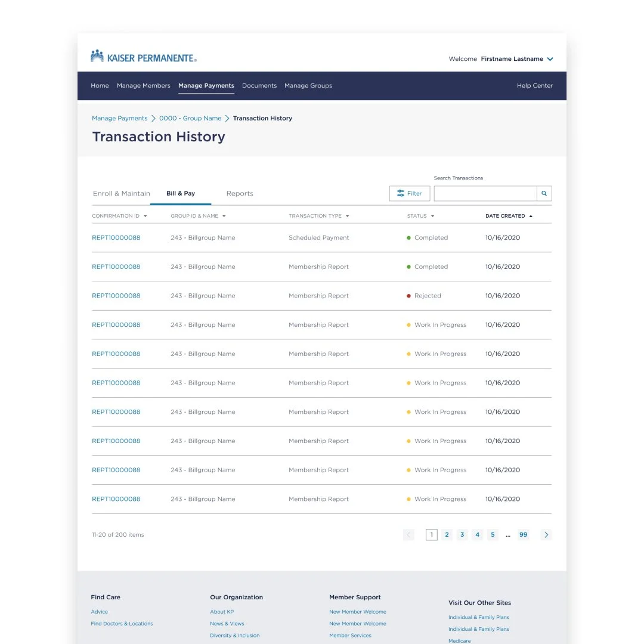Open News & Views footer link
The image size is (644, 644).
[x=227, y=624]
